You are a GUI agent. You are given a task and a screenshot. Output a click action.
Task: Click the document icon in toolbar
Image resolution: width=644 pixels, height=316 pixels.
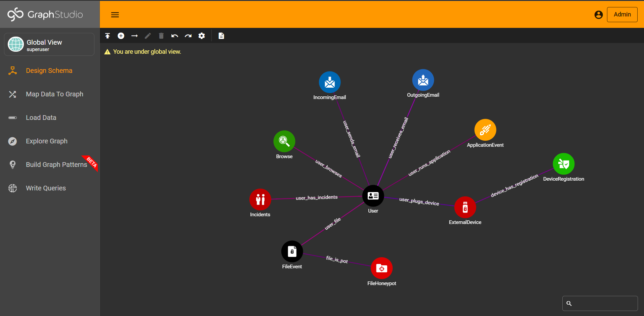(221, 36)
